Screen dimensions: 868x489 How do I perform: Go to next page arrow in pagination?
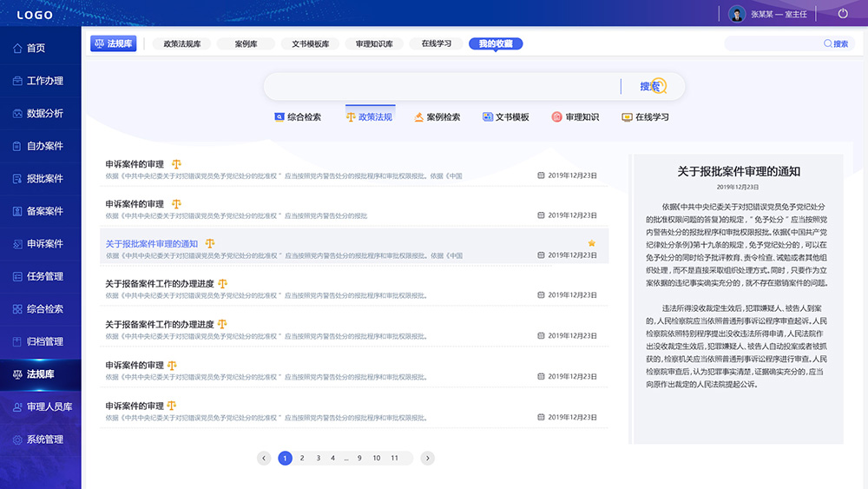tap(427, 458)
